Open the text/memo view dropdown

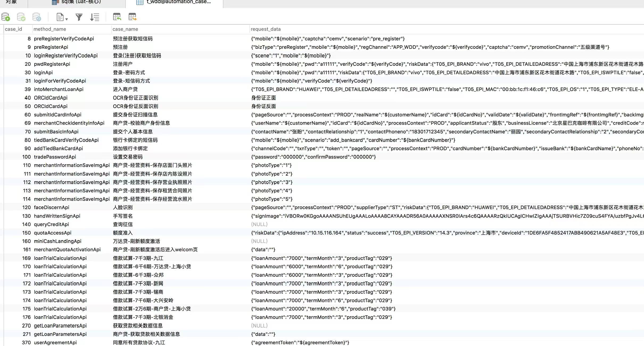pyautogui.click(x=62, y=17)
